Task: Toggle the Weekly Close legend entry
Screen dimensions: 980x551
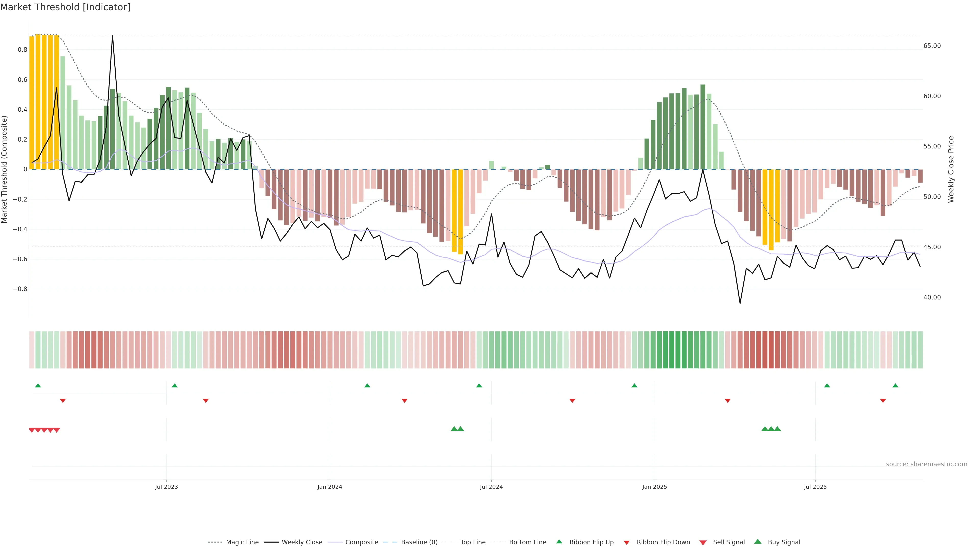Action: click(302, 542)
